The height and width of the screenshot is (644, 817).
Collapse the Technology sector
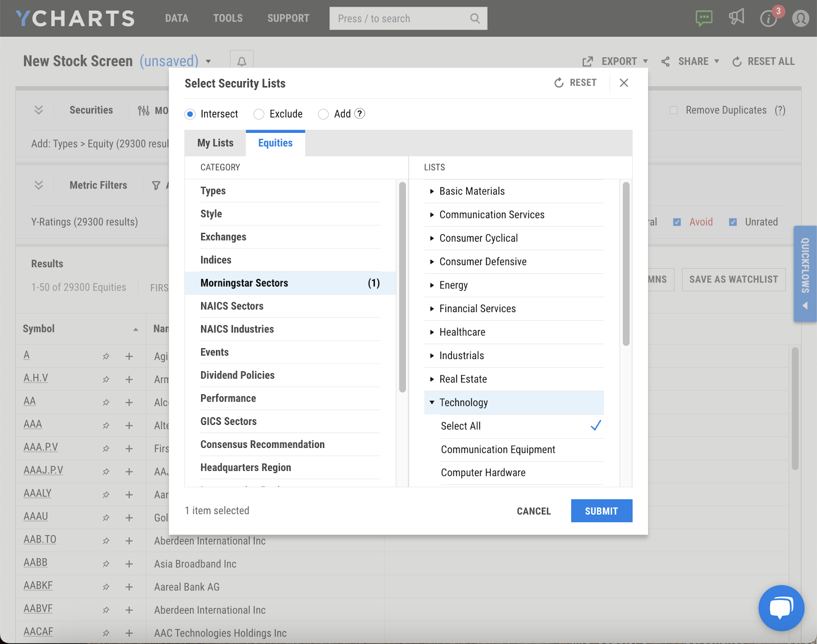[432, 402]
